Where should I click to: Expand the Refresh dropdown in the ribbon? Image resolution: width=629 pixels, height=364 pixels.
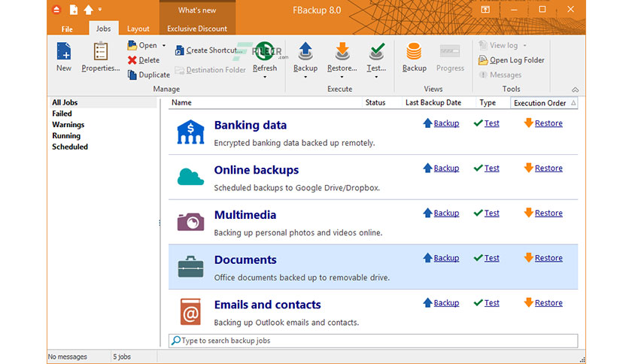(x=264, y=76)
